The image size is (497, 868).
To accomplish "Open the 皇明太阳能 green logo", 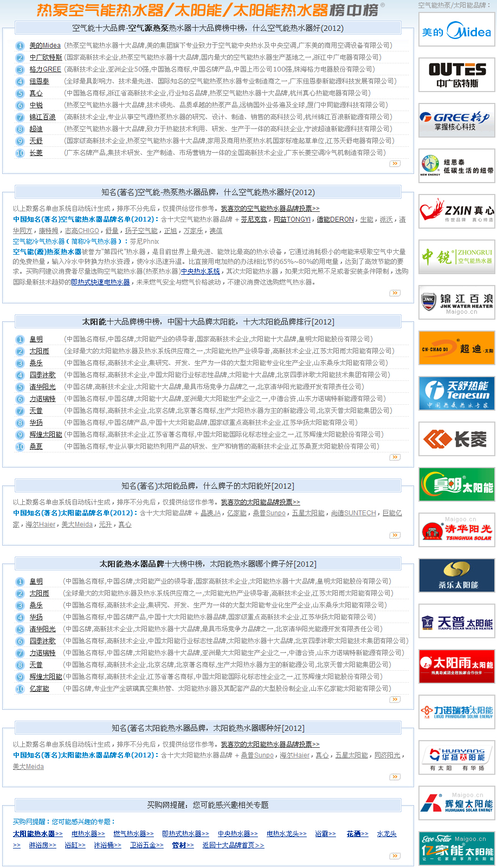I will click(x=456, y=485).
